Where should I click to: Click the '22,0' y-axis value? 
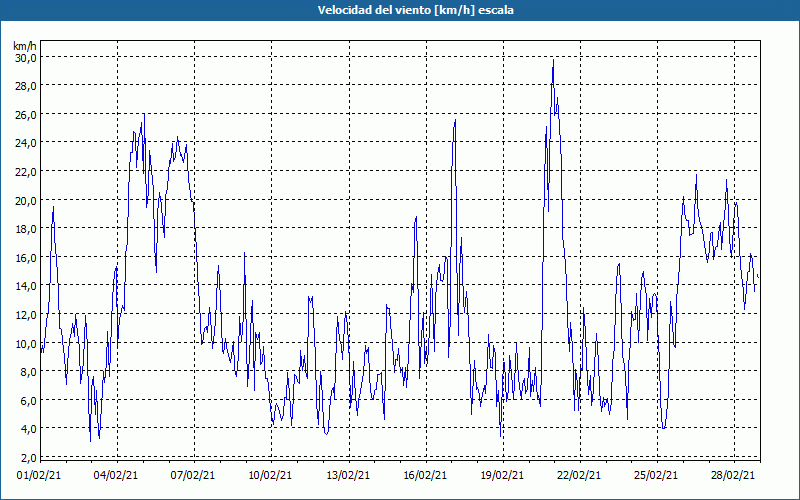click(26, 172)
